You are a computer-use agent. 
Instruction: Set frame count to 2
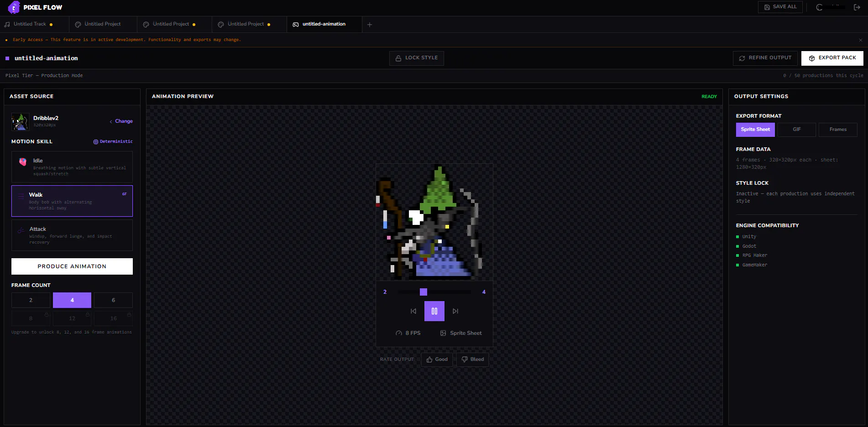pyautogui.click(x=31, y=300)
